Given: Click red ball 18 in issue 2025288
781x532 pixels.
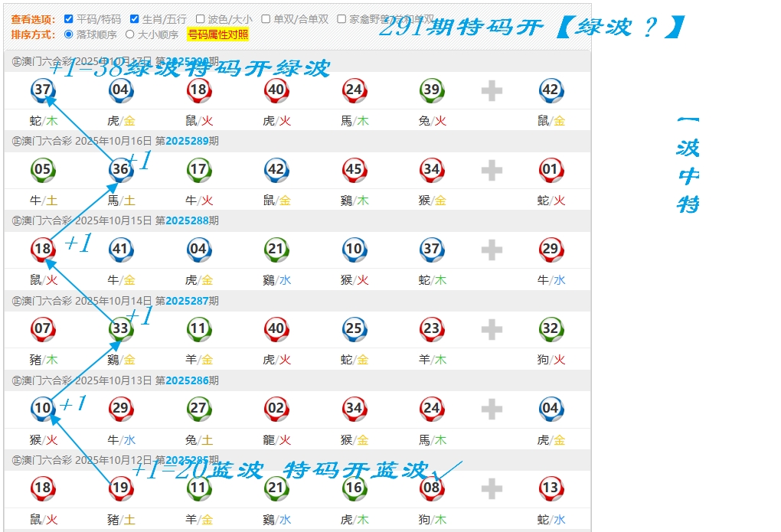Looking at the screenshot, I should click(43, 250).
